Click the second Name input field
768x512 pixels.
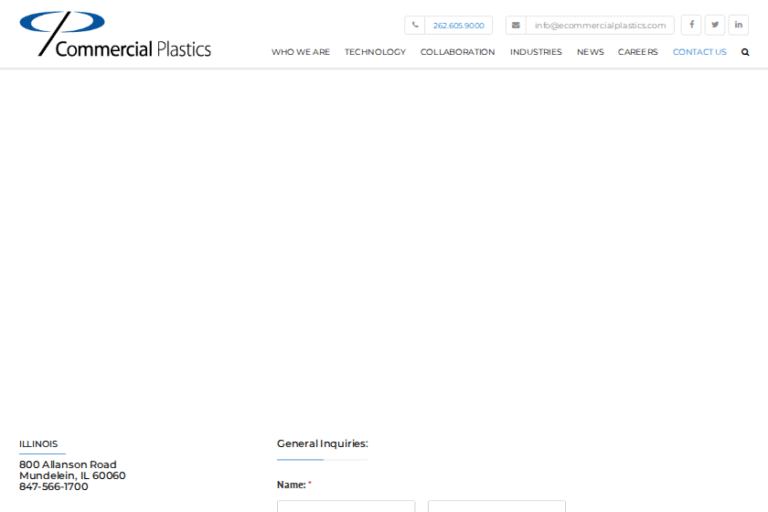(x=497, y=506)
